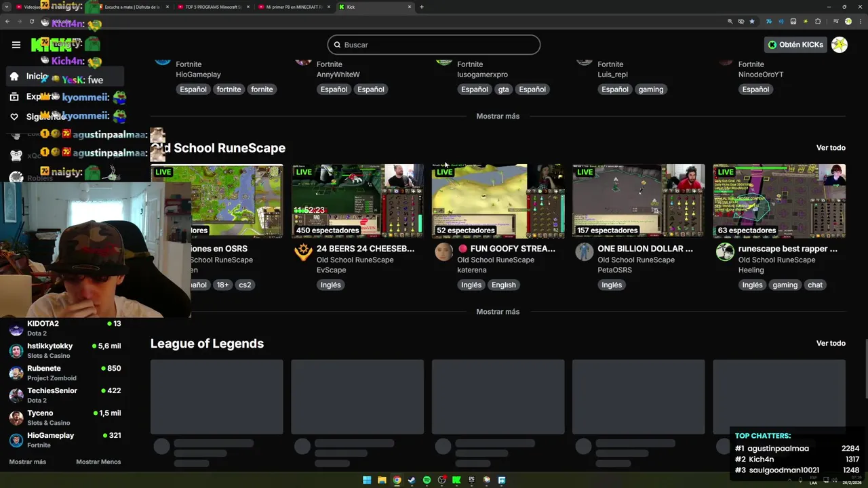868x488 pixels.
Task: Click EvScape streamer avatar icon
Action: (303, 252)
